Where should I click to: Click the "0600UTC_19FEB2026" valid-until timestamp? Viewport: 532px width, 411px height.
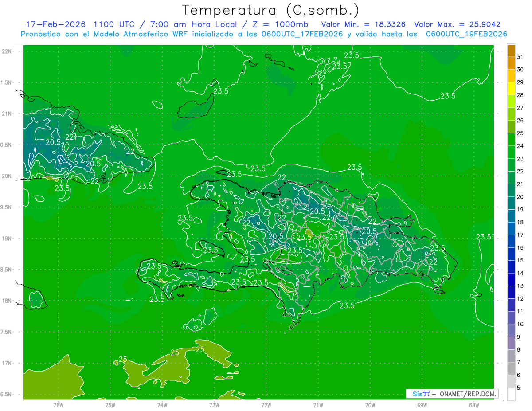click(466, 34)
